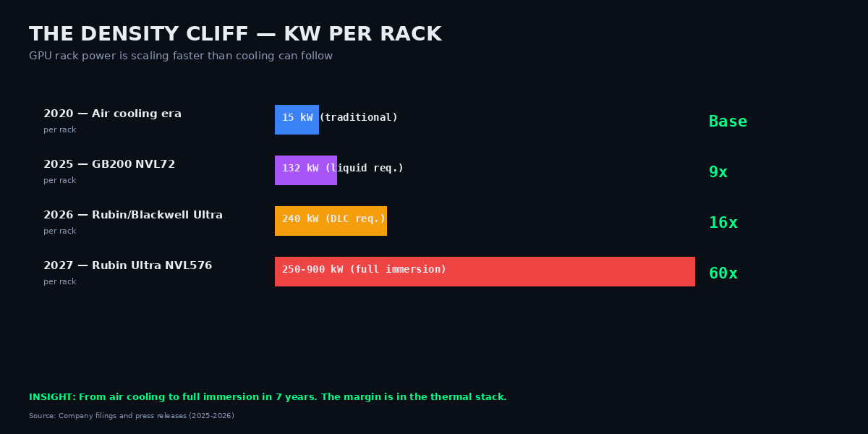Click "per rack" under the 2020 label
The image size is (868, 434).
coord(59,130)
